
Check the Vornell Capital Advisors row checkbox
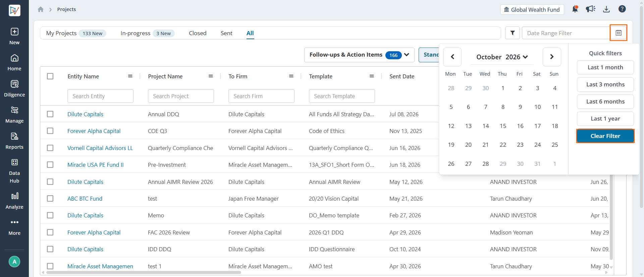click(50, 148)
